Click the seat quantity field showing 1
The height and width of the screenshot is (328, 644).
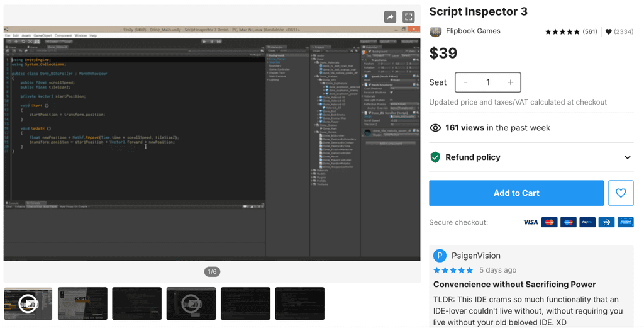(x=488, y=82)
